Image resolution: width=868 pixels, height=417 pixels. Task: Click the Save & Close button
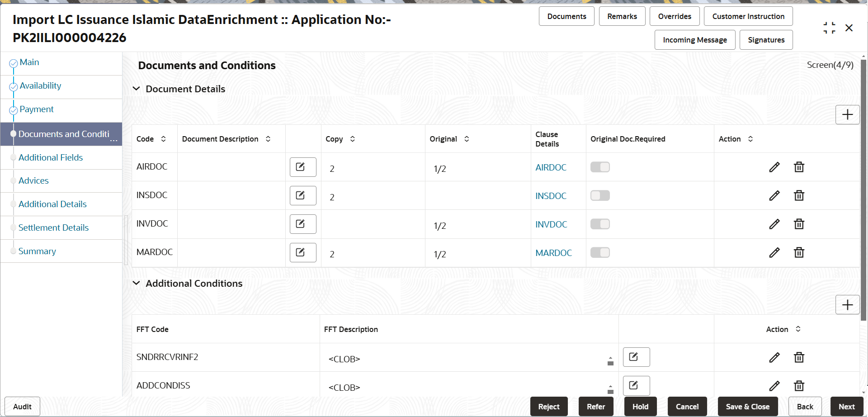click(748, 407)
